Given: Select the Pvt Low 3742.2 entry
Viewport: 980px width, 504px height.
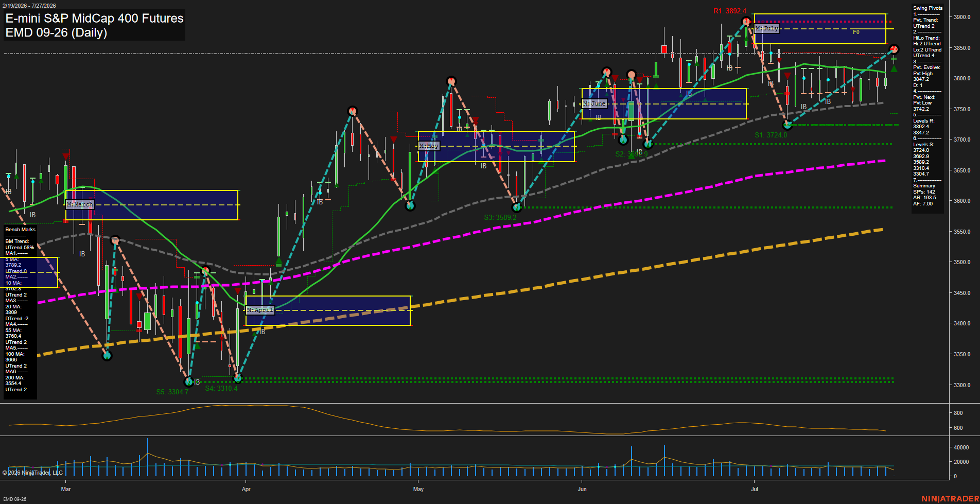Looking at the screenshot, I should tap(921, 106).
